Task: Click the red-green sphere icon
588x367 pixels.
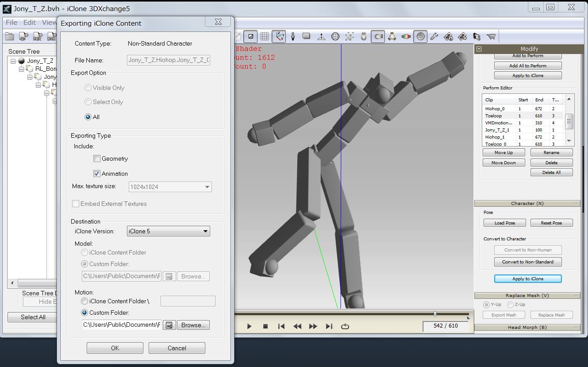Action: [406, 36]
